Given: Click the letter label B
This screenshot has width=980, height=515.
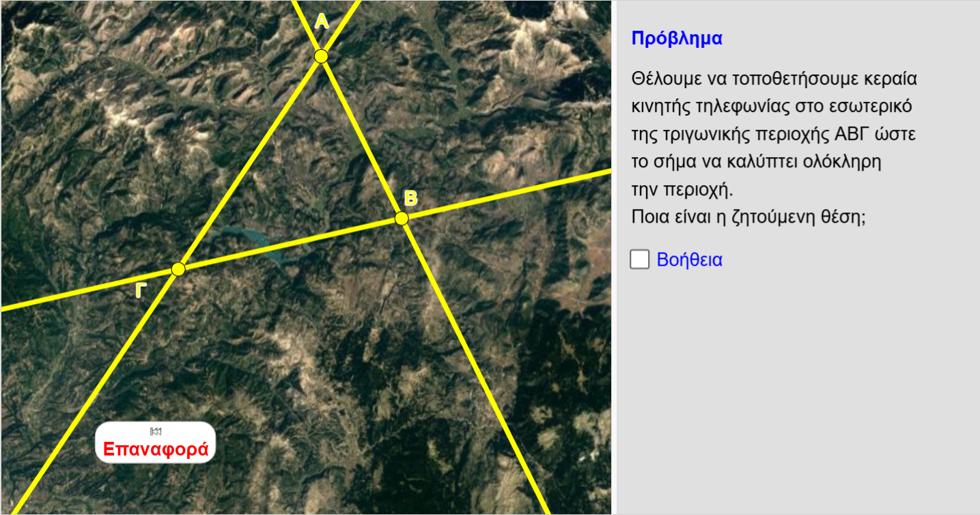Looking at the screenshot, I should 410,199.
